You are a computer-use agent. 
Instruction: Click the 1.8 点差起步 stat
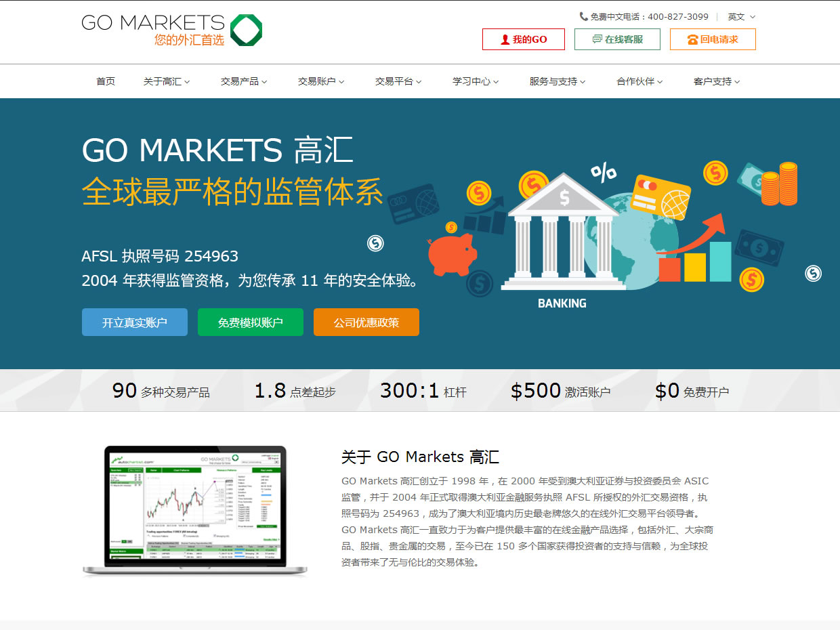point(295,391)
